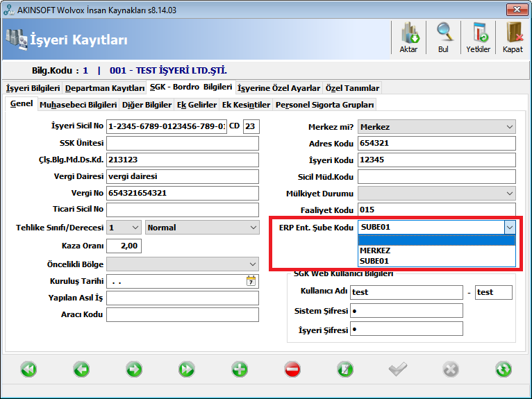Open calendar picker for Kuruluş Tarihi
Image resolution: width=532 pixels, height=399 pixels.
tap(251, 281)
